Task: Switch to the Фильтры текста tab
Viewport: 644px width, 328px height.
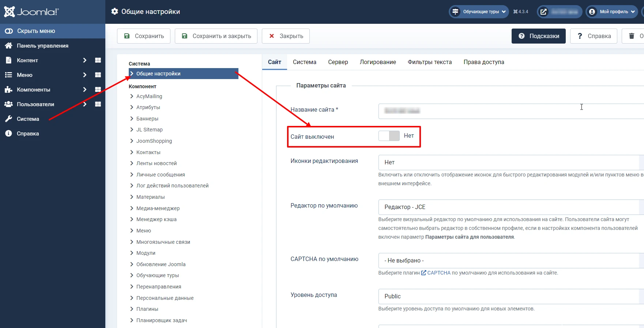Action: pyautogui.click(x=430, y=62)
